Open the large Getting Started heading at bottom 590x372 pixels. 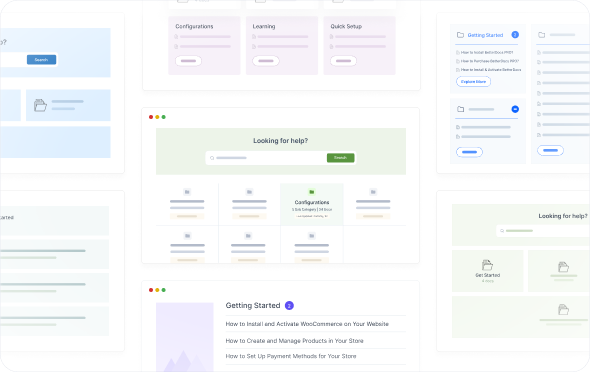pos(253,305)
